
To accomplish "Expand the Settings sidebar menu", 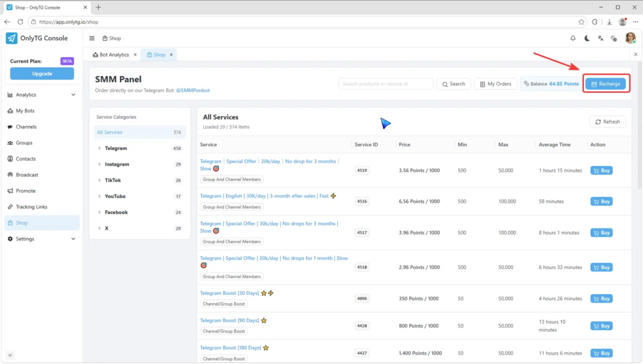I will click(41, 238).
